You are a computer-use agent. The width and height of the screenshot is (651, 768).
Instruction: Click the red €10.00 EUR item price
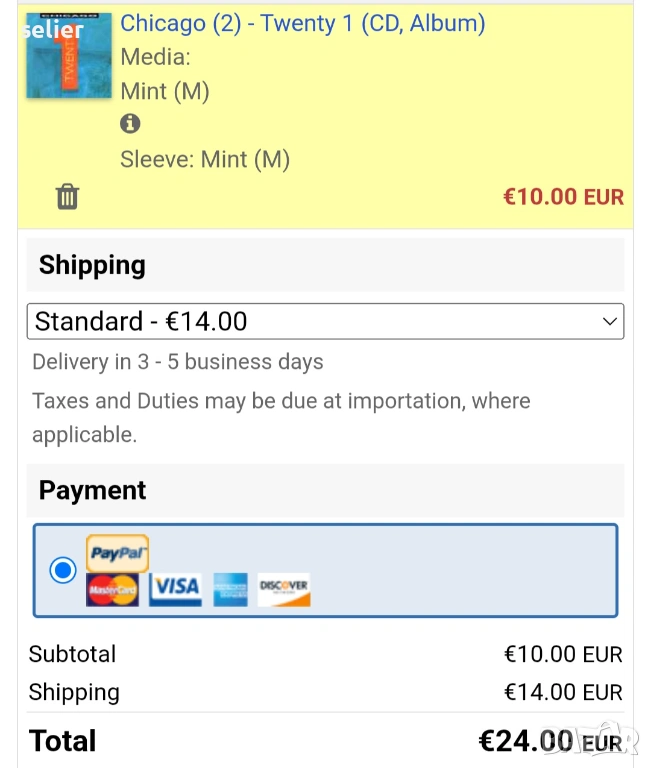point(563,196)
